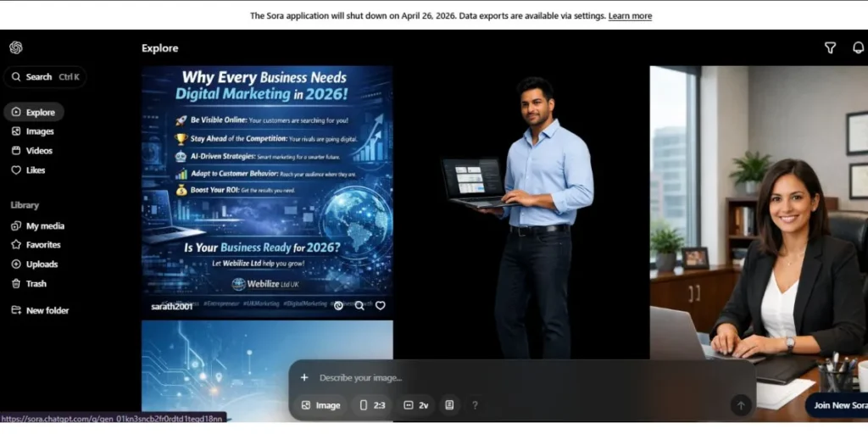Open the Favorites library section

point(42,245)
